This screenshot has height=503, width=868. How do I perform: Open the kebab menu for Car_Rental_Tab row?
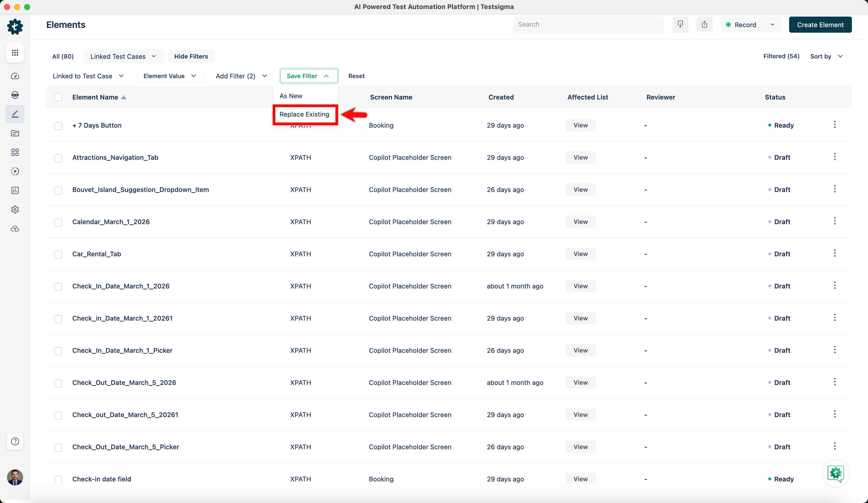point(834,254)
